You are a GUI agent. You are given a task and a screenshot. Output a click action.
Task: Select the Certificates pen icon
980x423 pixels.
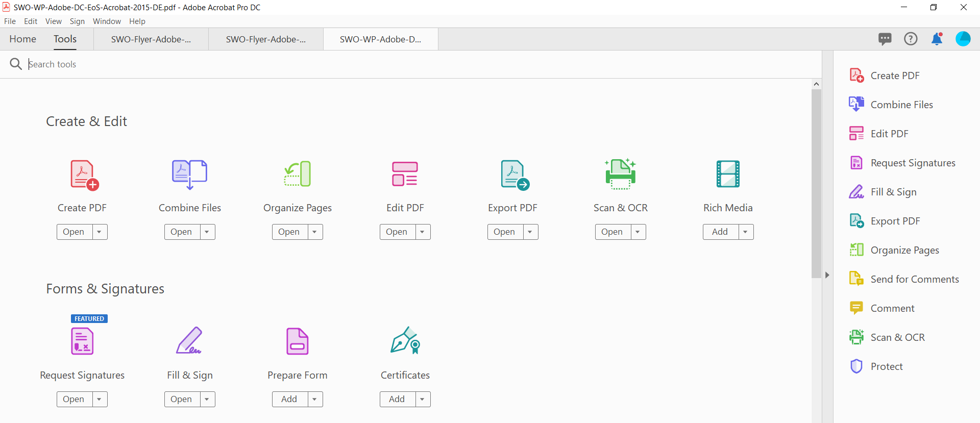[405, 341]
